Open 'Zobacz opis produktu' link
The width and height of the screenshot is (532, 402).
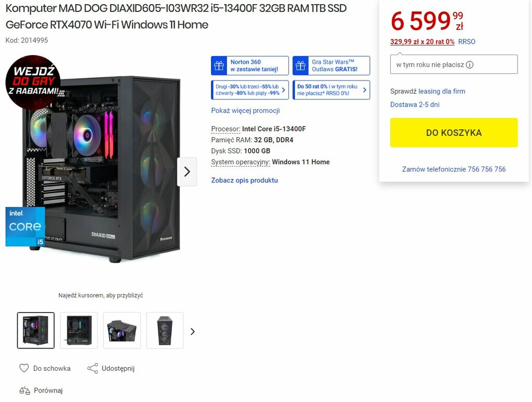click(x=244, y=180)
